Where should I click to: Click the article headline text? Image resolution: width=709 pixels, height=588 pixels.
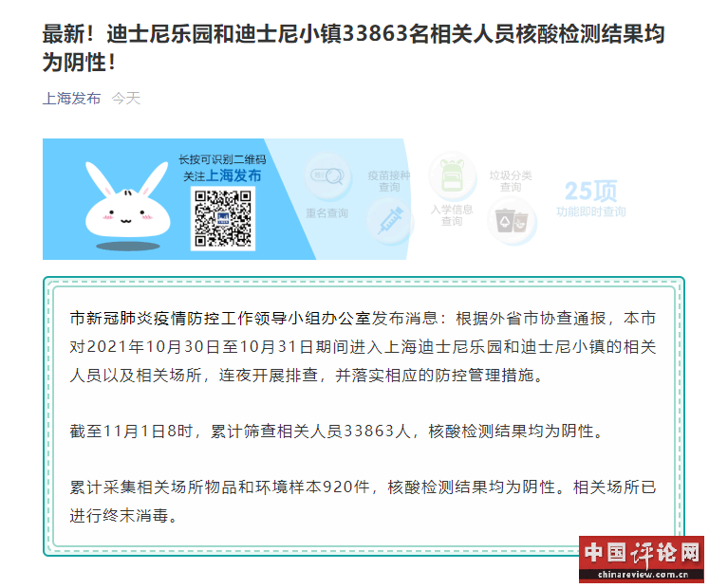(354, 47)
